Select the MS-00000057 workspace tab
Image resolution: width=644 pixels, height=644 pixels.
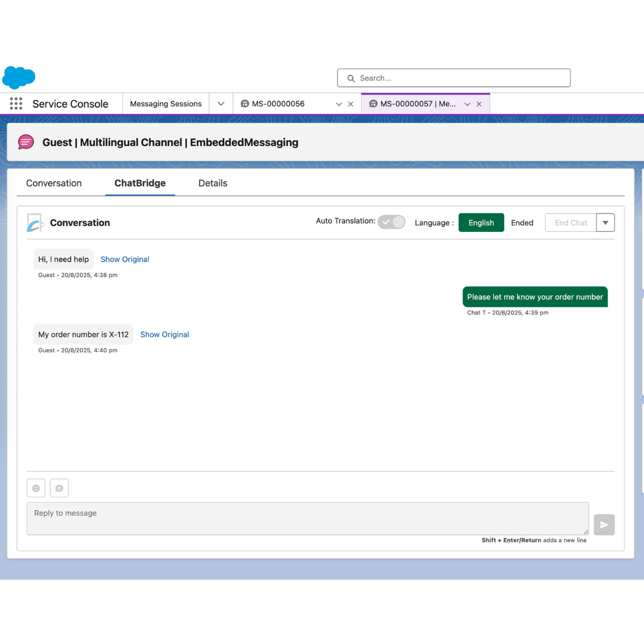click(x=418, y=104)
